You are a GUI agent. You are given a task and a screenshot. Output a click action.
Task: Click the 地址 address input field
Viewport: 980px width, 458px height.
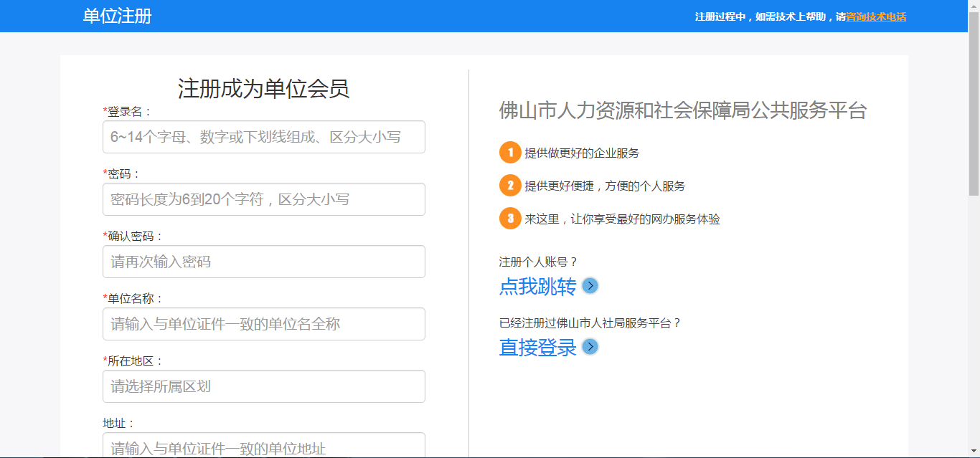coord(264,445)
